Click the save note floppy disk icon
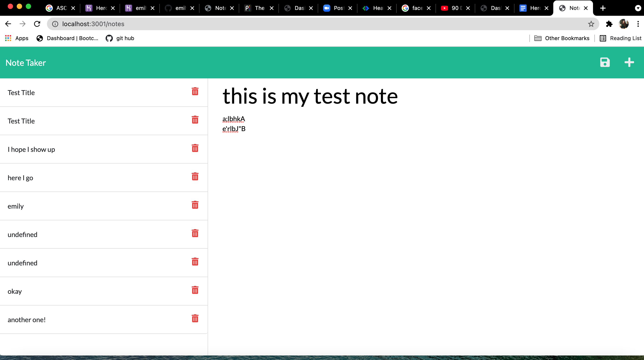 pos(605,62)
